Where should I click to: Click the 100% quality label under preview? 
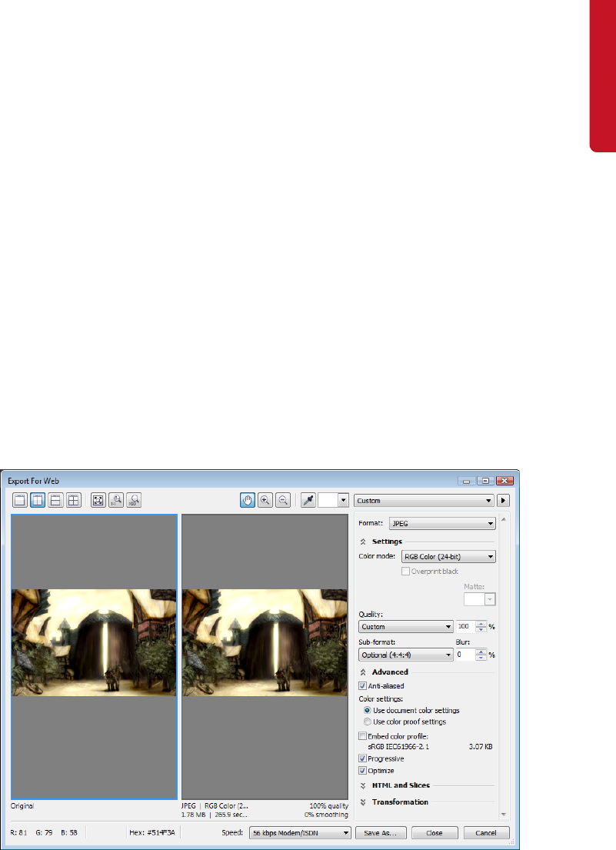(329, 806)
